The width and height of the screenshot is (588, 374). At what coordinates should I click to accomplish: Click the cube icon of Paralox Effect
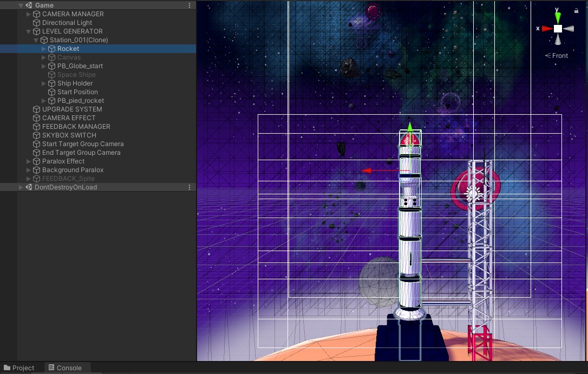(x=36, y=161)
